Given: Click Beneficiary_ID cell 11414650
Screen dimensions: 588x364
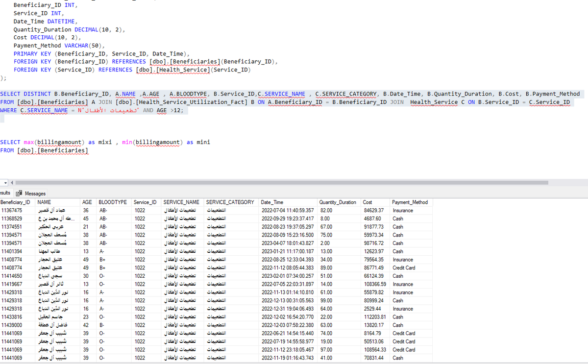Looking at the screenshot, I should point(18,276).
